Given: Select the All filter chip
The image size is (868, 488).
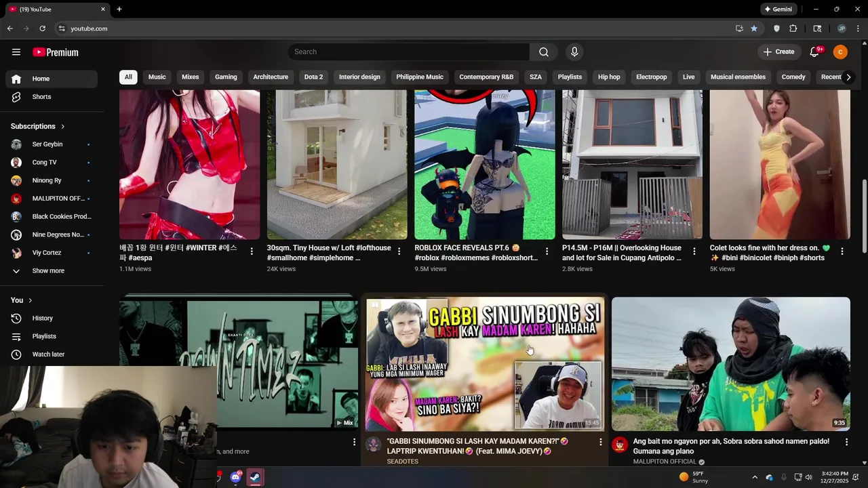Looking at the screenshot, I should pos(128,77).
